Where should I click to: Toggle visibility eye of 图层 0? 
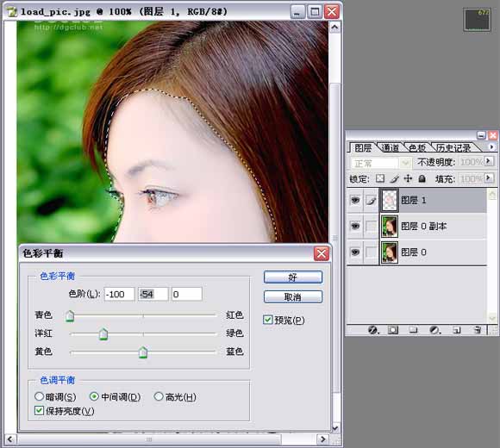[x=355, y=252]
